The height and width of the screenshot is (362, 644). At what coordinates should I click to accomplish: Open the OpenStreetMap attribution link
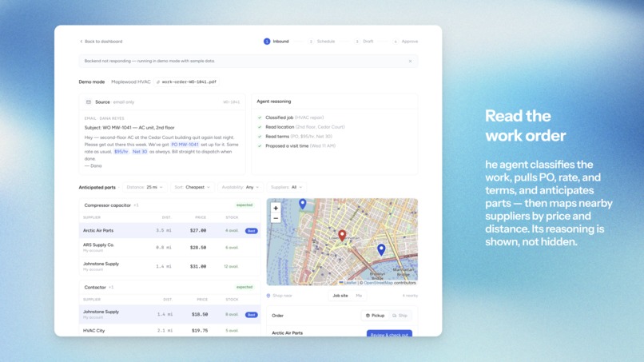(x=378, y=283)
